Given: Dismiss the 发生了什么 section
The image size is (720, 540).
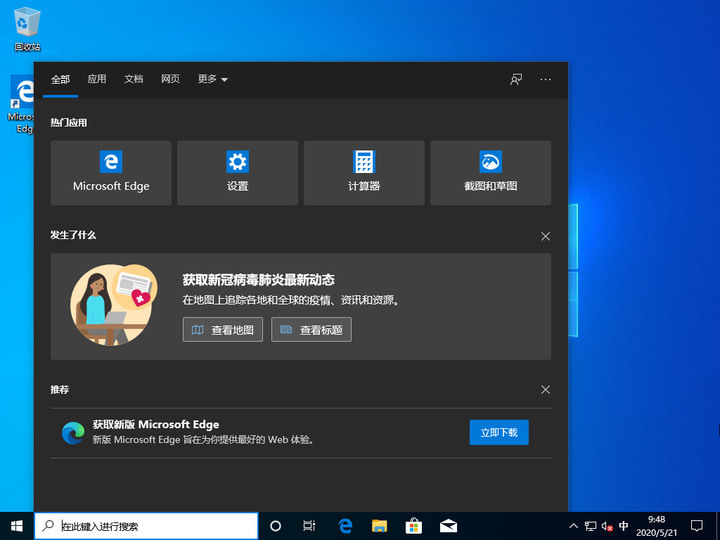Looking at the screenshot, I should (545, 236).
